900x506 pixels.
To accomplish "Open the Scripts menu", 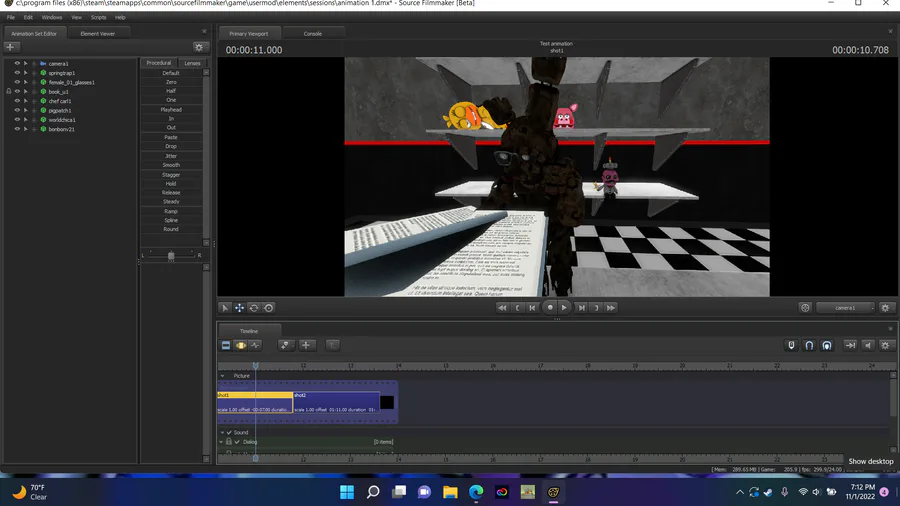I will 98,17.
